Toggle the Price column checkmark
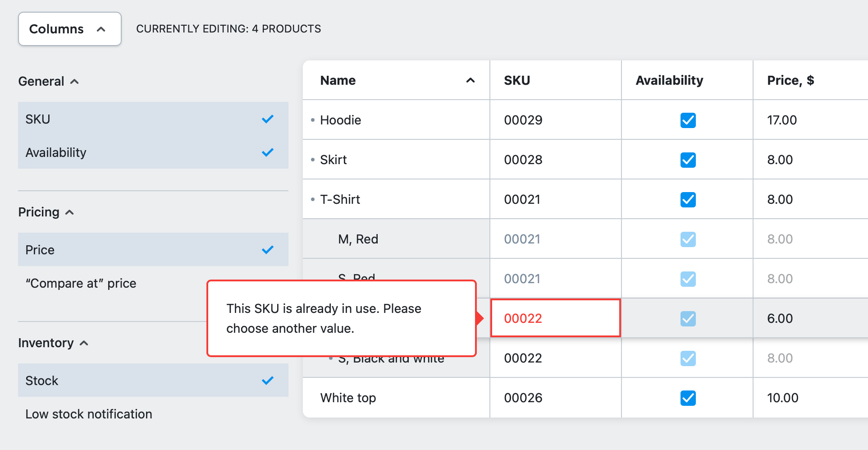This screenshot has width=868, height=450. coord(267,249)
